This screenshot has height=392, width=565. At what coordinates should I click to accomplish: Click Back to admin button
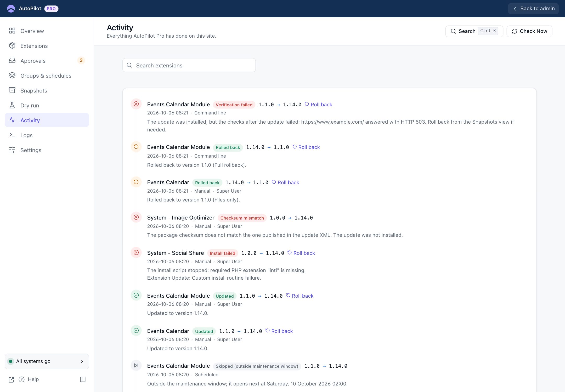click(533, 9)
